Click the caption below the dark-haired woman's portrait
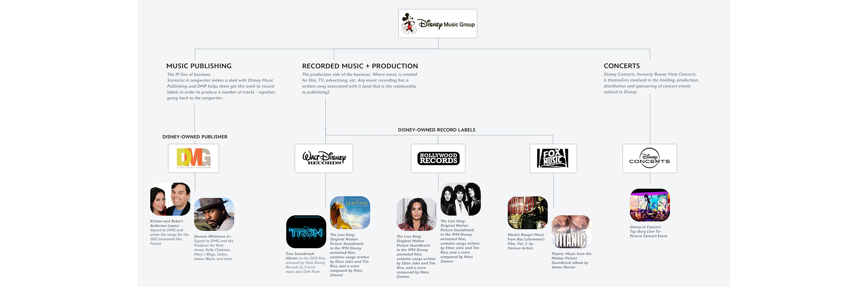 (x=416, y=257)
